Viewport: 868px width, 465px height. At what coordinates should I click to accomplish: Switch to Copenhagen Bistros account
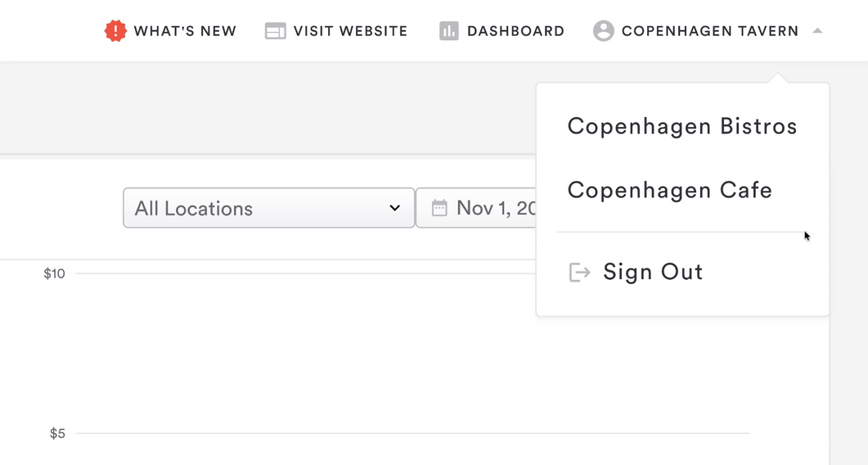[681, 126]
